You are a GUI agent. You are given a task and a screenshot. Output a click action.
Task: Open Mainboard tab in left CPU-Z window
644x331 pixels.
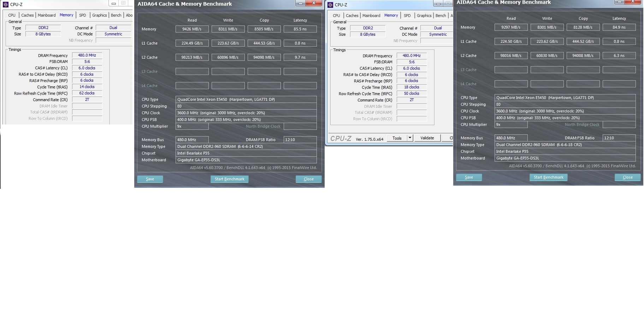pyautogui.click(x=47, y=15)
